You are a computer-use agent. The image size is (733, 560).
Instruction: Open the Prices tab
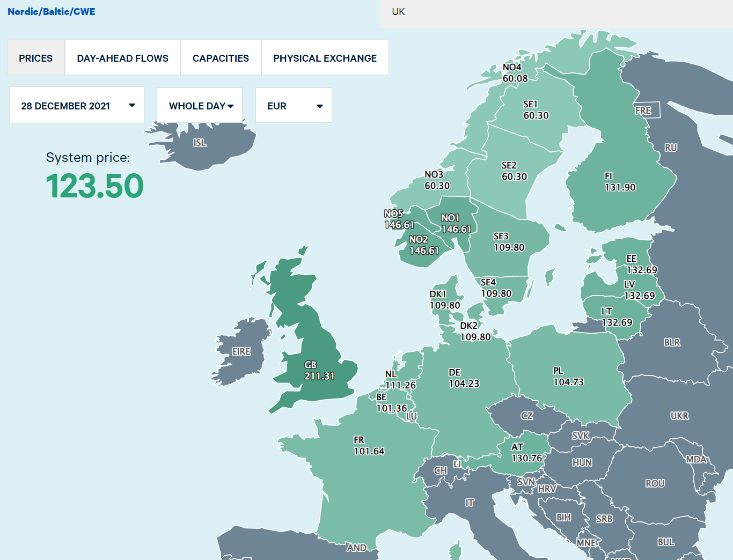36,58
